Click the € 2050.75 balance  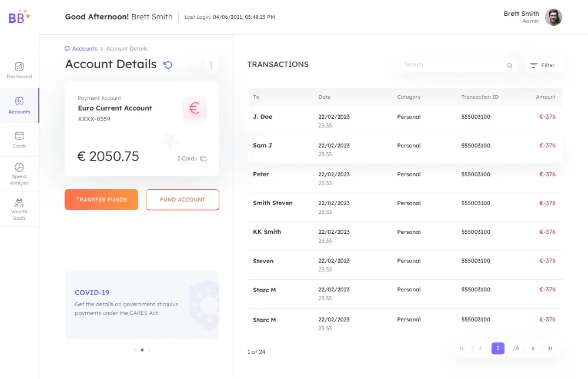pyautogui.click(x=108, y=156)
